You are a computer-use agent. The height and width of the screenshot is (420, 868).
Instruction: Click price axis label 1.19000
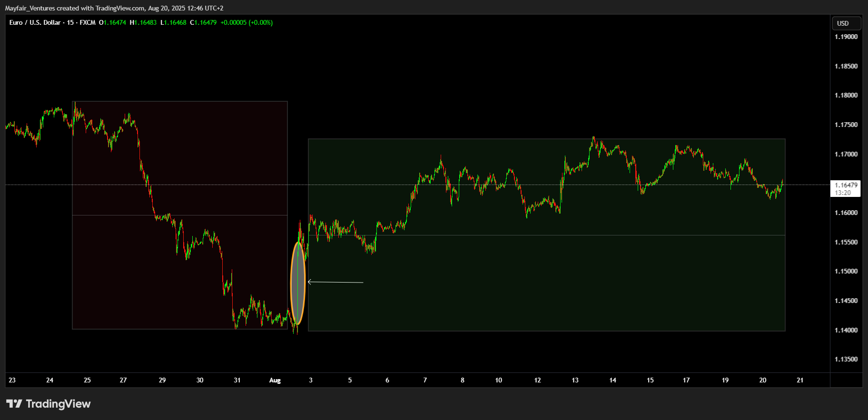coord(846,37)
